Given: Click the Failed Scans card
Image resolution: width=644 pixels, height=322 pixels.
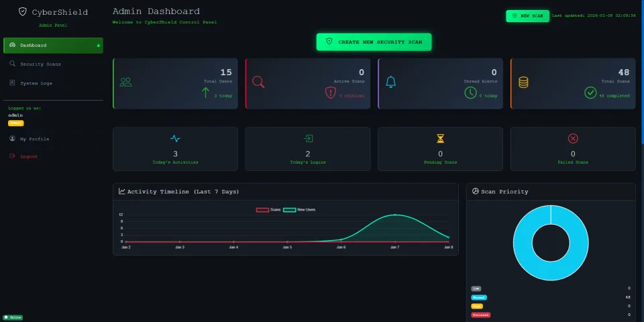Looking at the screenshot, I should (x=573, y=149).
